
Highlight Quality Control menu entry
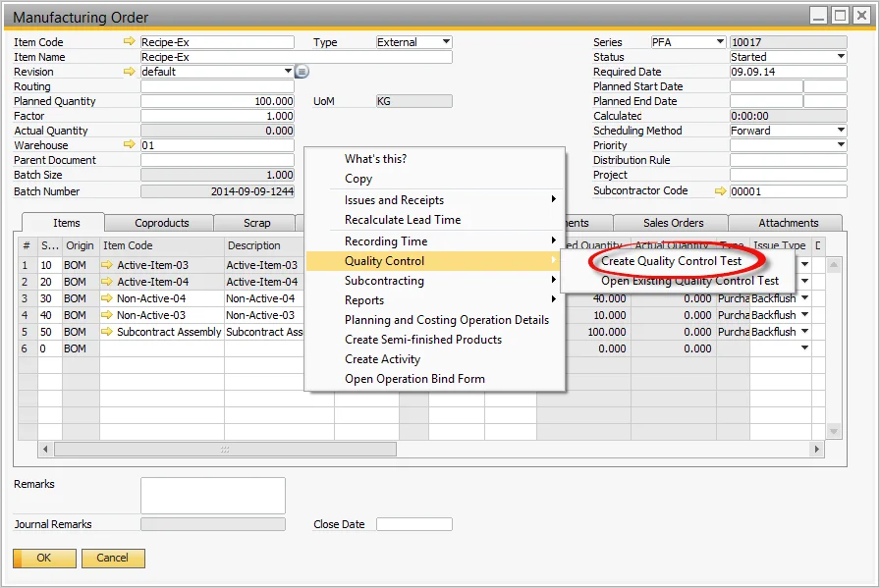click(435, 261)
